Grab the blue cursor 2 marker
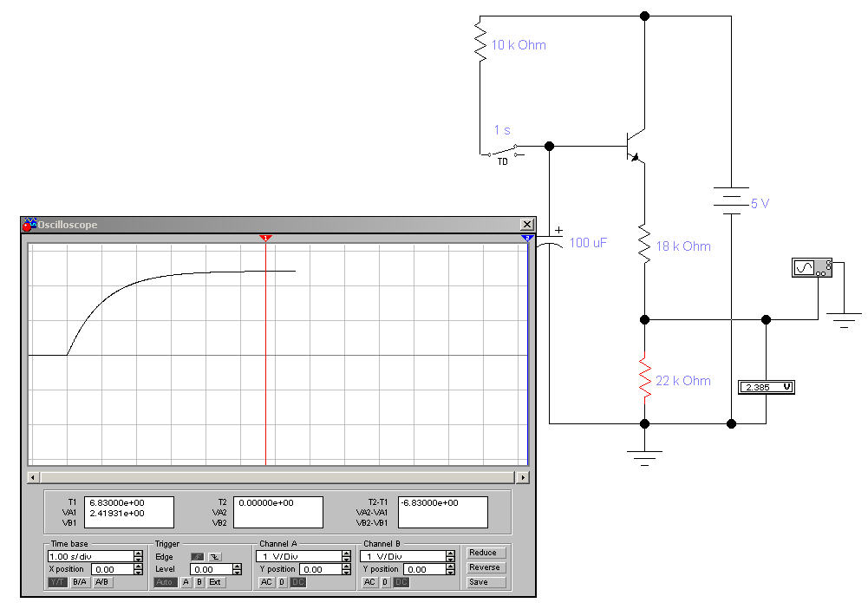This screenshot has width=868, height=603. tap(527, 238)
